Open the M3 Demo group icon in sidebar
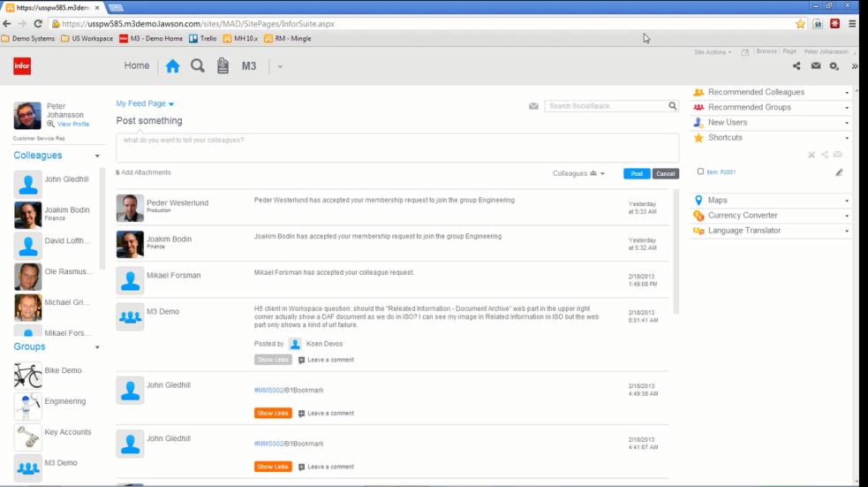 coord(27,468)
